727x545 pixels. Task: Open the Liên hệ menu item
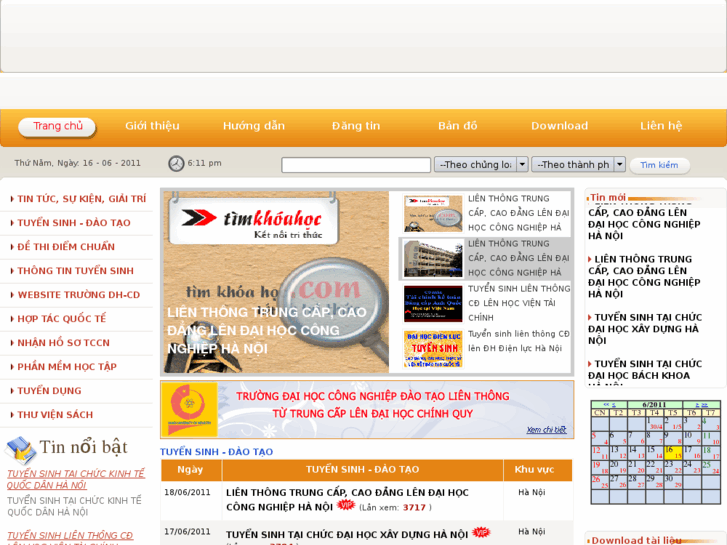point(661,126)
